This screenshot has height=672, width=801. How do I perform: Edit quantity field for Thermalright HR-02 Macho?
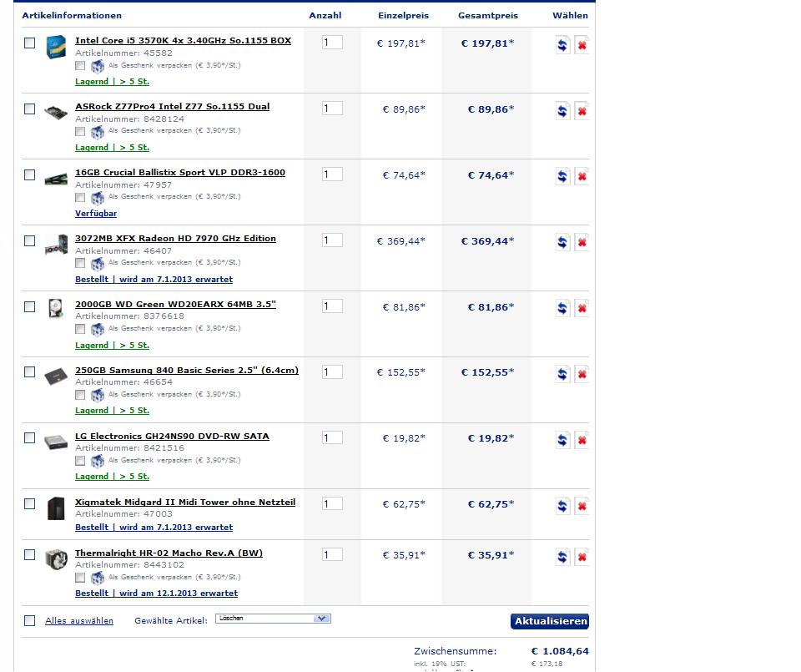coord(332,554)
